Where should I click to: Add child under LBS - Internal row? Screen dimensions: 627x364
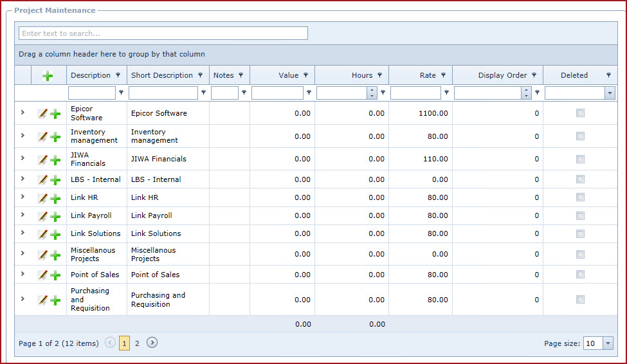coord(55,180)
